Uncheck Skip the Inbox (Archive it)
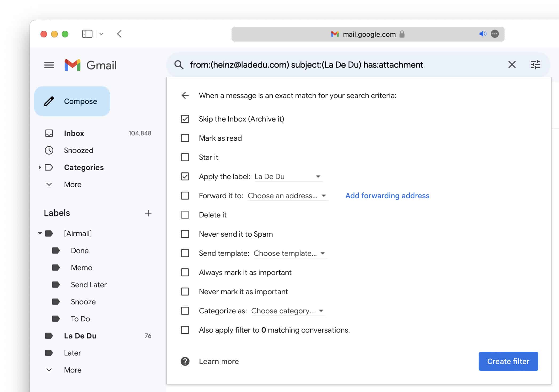Image resolution: width=559 pixels, height=392 pixels. (x=185, y=119)
